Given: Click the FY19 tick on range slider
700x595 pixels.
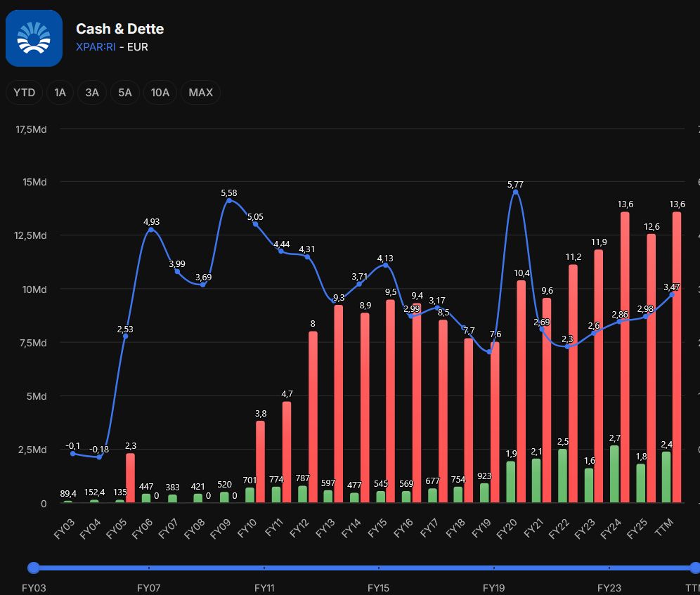Looking at the screenshot, I should coord(494,568).
